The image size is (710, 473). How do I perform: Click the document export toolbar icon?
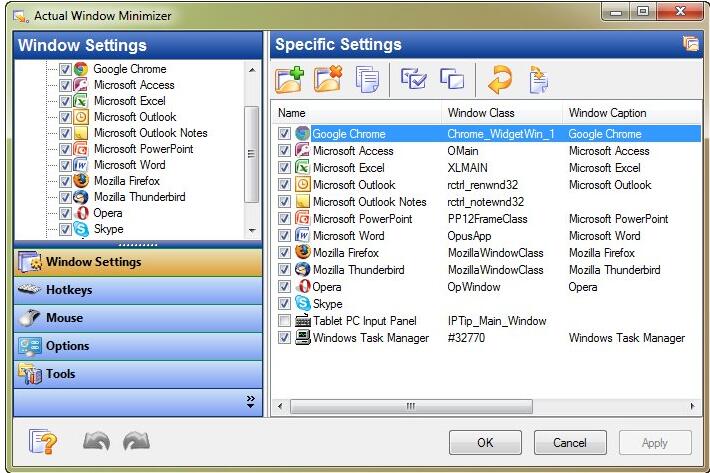pyautogui.click(x=538, y=80)
